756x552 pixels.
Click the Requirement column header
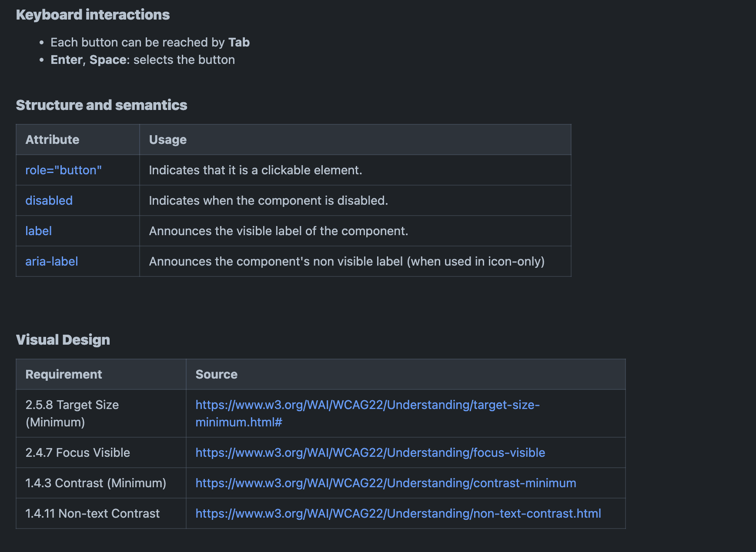[64, 374]
